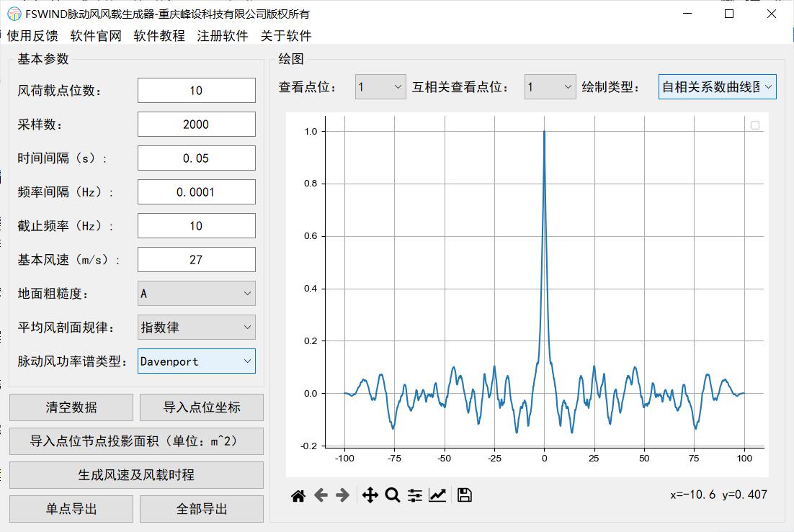This screenshot has width=794, height=532.
Task: Open 脉动风功率谱类型 dropdown showing Davenport
Action: click(x=197, y=361)
